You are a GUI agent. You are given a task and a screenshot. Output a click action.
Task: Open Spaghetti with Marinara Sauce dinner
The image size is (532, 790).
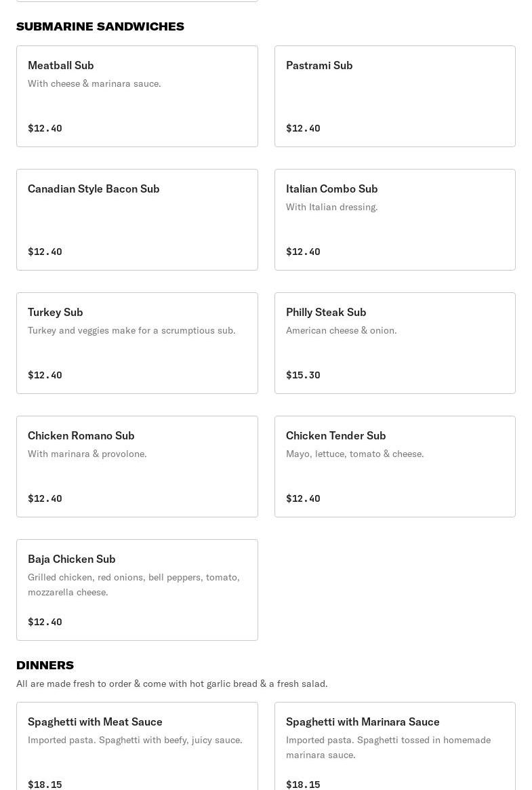(394, 746)
